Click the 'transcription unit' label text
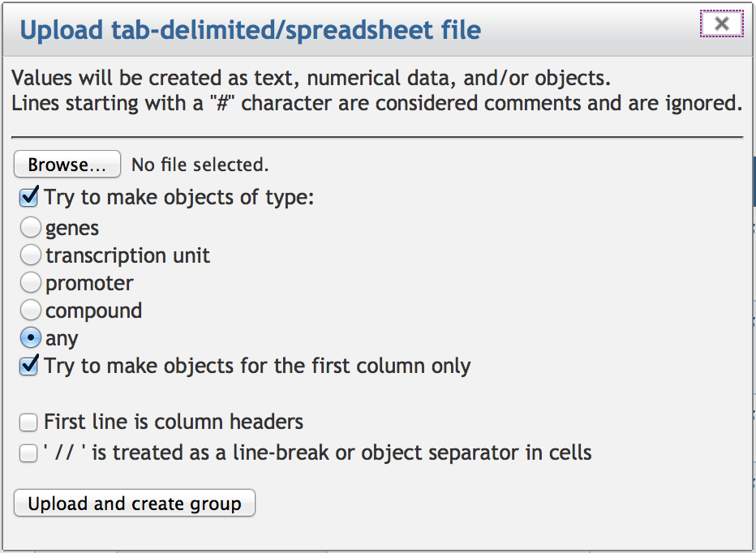Image resolution: width=756 pixels, height=553 pixels. tap(127, 256)
